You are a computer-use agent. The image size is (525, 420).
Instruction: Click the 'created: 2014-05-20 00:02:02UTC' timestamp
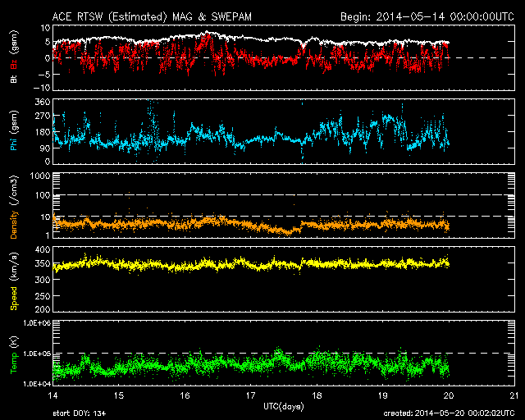(x=449, y=413)
